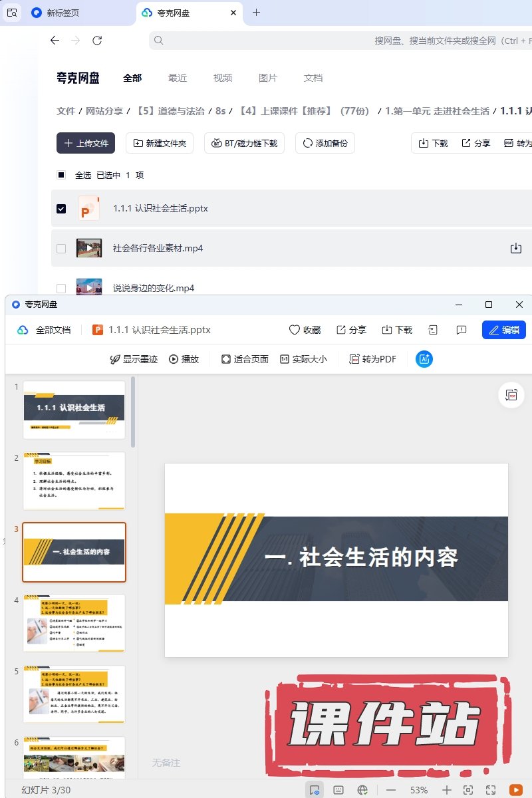Toggle 显示墨迹 ink display
Viewport: 532px width, 798px height.
click(134, 359)
